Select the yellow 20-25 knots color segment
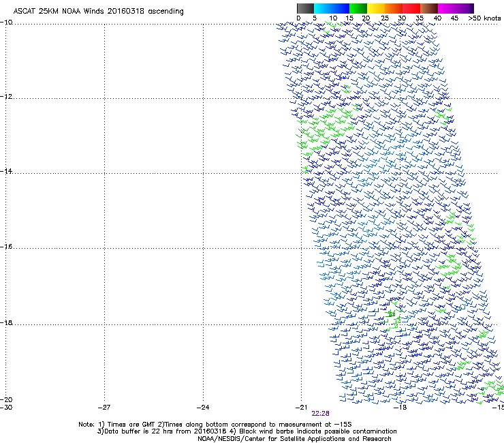This screenshot has height=443, width=504. (x=376, y=8)
